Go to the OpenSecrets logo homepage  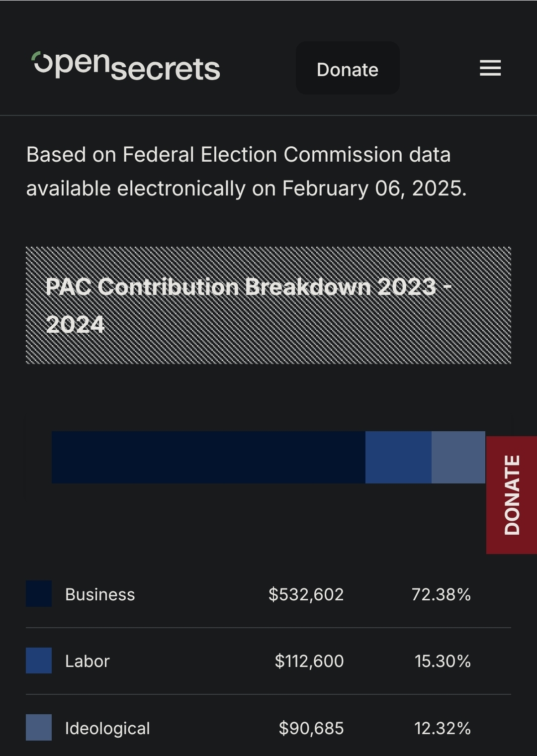[126, 66]
